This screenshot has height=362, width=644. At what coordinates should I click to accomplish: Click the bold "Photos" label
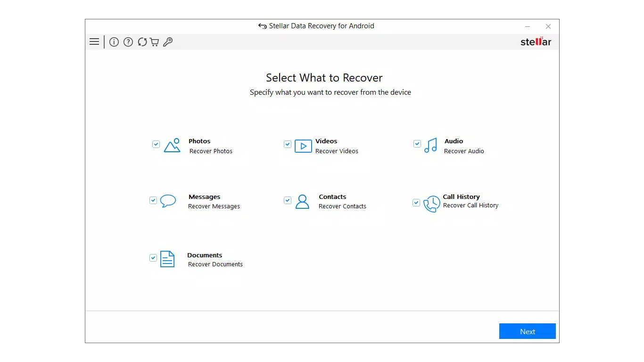[199, 141]
